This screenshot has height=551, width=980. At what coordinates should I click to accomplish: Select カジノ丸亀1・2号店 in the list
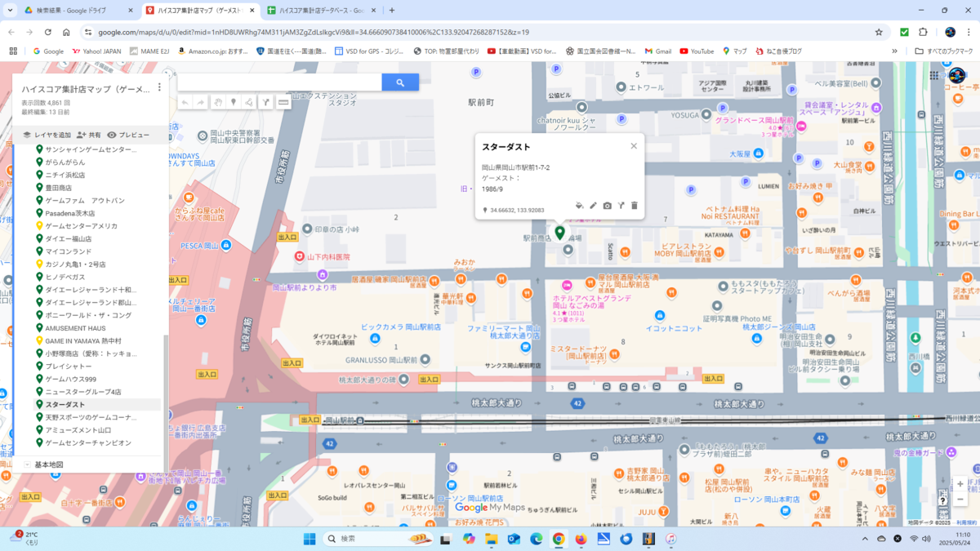pos(75,264)
